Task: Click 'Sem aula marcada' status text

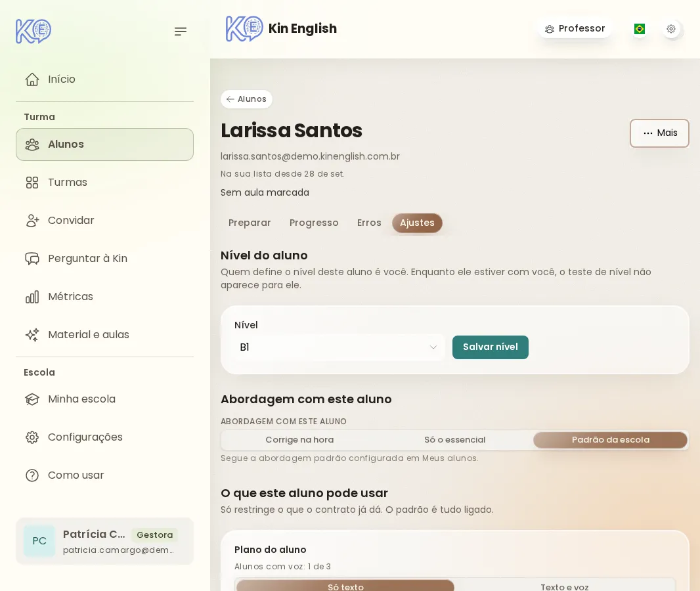Action: point(265,192)
